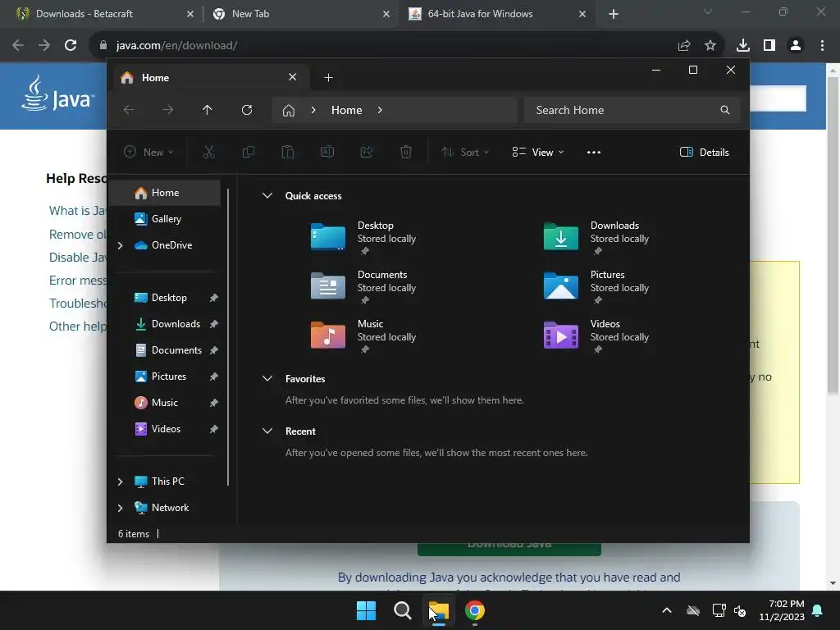Open the notification bell in taskbar
This screenshot has height=630, width=840.
[818, 610]
